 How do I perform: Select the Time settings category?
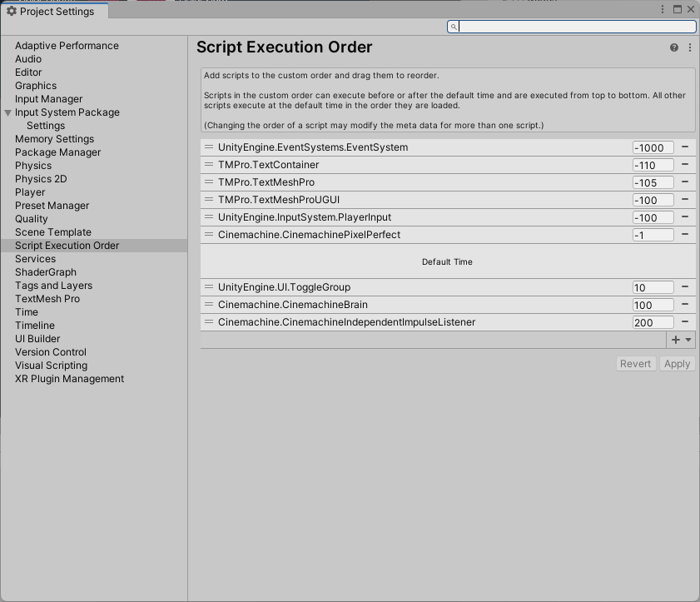(x=27, y=312)
